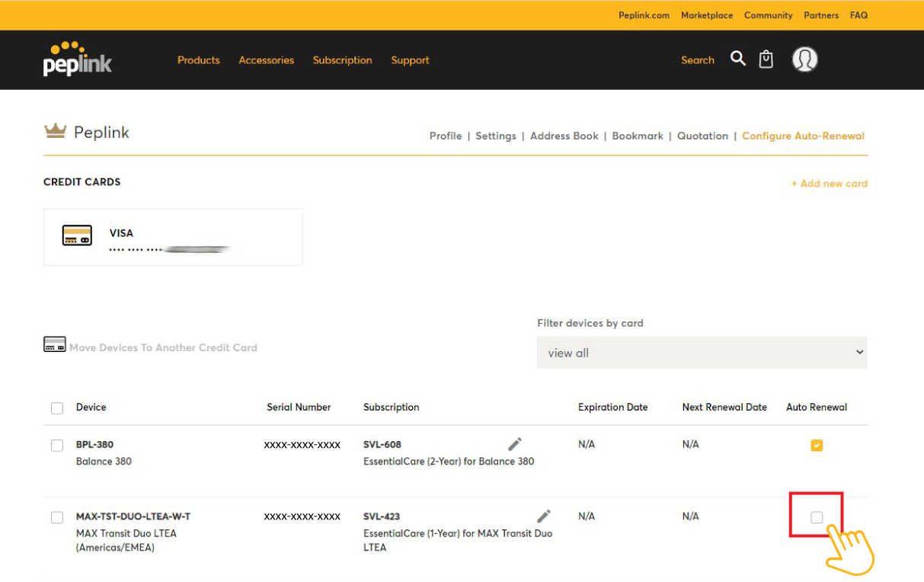Click the Device column header
The height and width of the screenshot is (582, 924).
(91, 408)
